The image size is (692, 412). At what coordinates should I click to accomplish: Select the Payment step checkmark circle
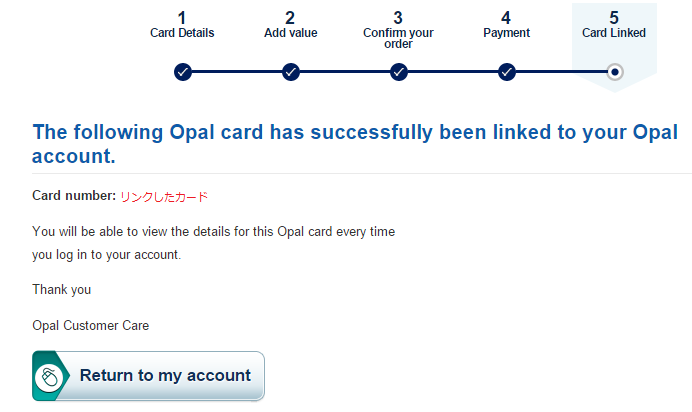(x=507, y=72)
